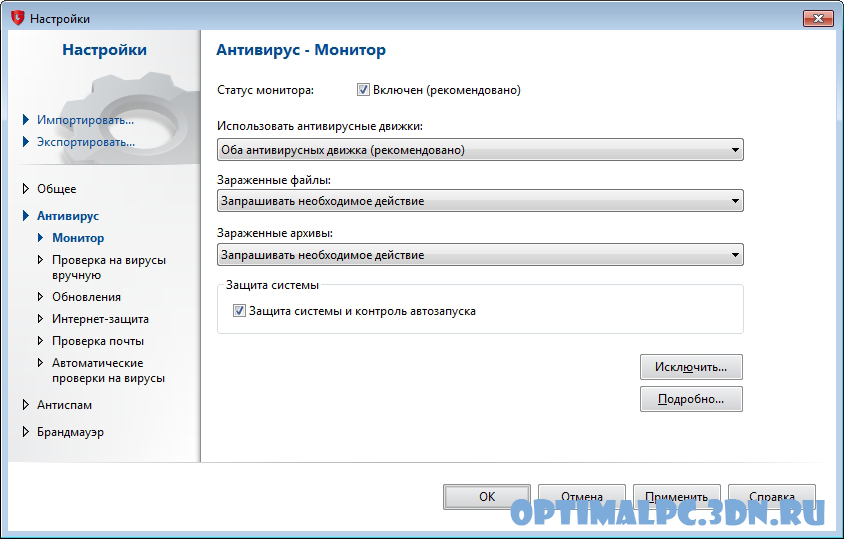Click the Статус монитора label
The height and width of the screenshot is (539, 844).
click(x=265, y=90)
